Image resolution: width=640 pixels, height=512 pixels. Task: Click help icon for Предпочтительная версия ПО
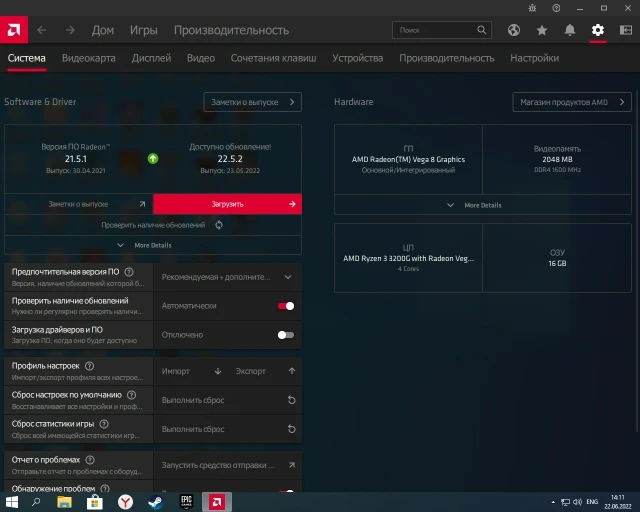[129, 272]
